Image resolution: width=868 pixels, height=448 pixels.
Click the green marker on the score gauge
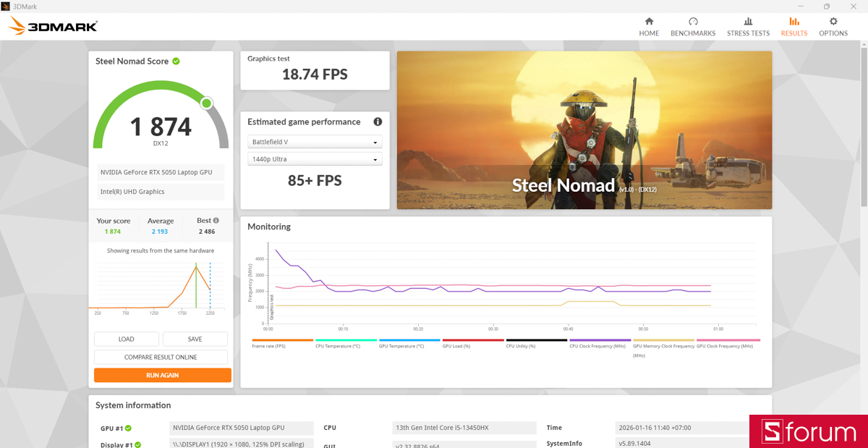pyautogui.click(x=205, y=103)
